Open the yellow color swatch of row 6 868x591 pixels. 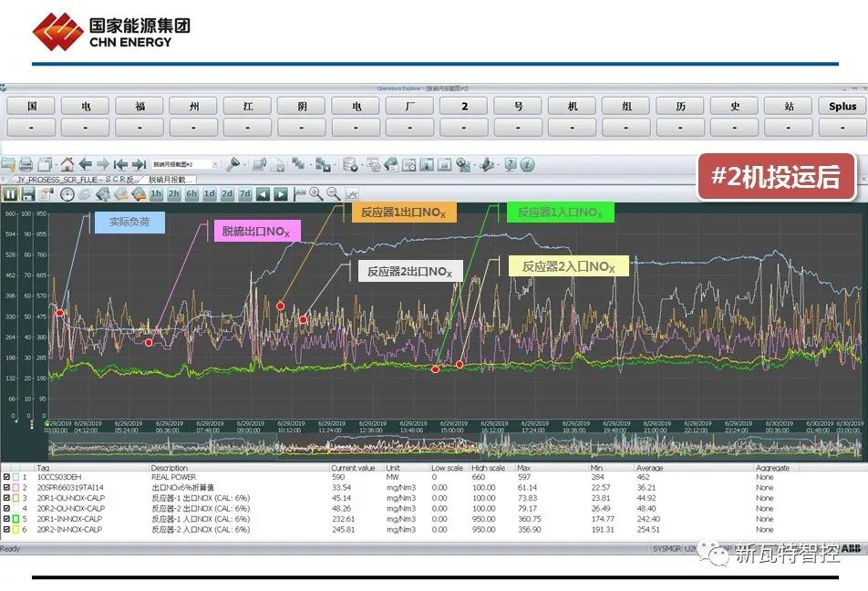tap(15, 530)
